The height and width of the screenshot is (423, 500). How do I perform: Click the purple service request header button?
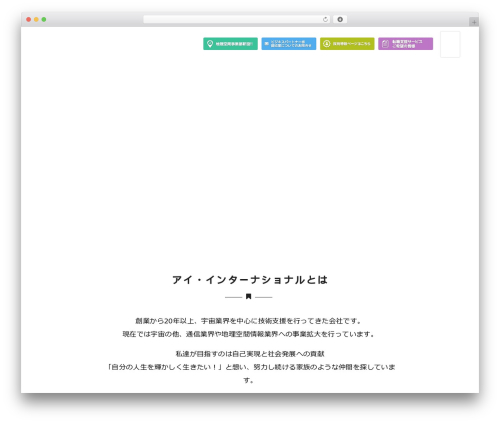click(x=405, y=44)
